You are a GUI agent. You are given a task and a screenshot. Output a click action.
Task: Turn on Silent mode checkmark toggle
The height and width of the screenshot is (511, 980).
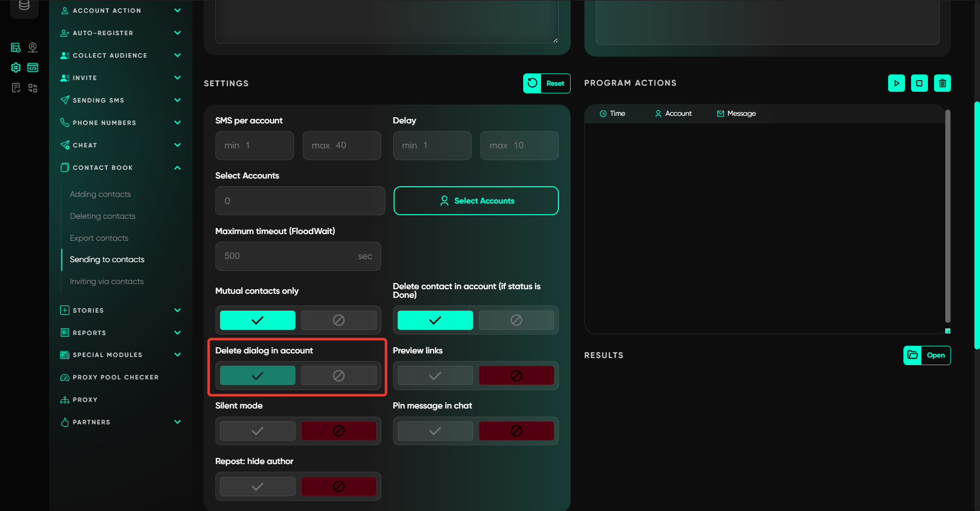click(x=257, y=431)
